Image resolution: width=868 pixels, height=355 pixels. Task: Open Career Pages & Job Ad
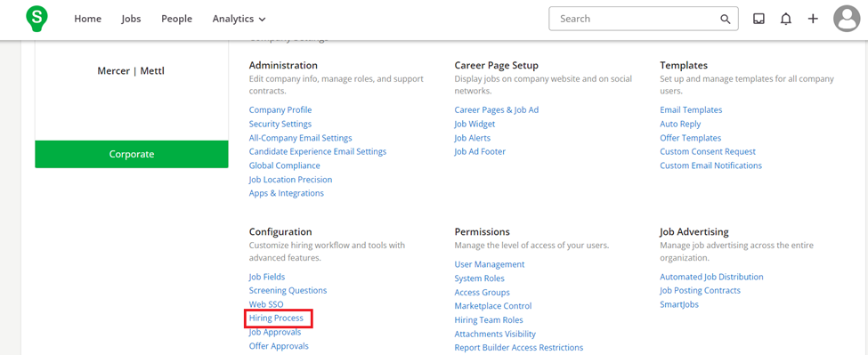(x=497, y=110)
